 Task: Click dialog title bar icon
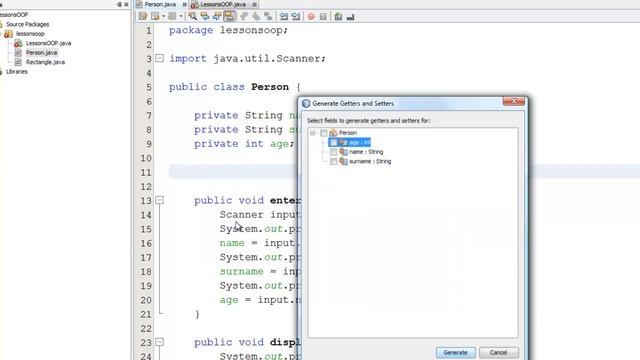pyautogui.click(x=306, y=104)
